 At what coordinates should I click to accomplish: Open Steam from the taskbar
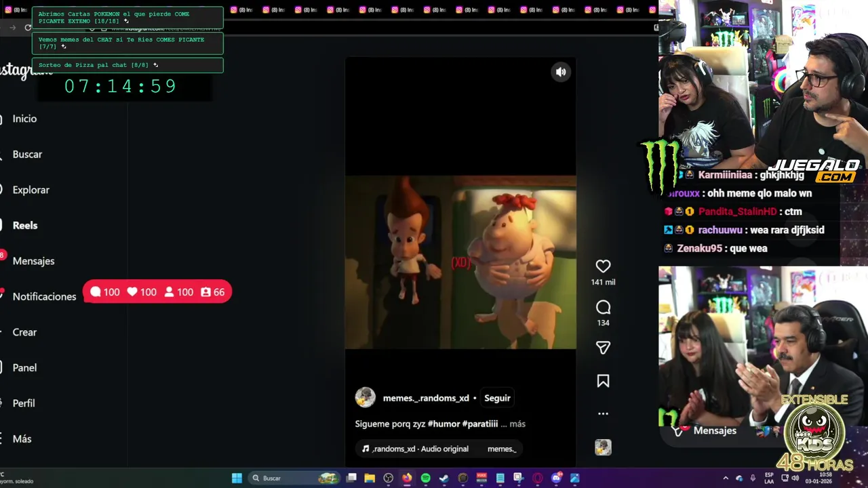coord(443,478)
